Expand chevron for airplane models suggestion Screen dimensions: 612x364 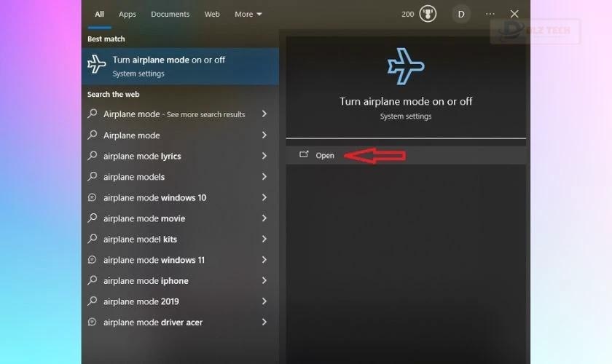tap(264, 177)
